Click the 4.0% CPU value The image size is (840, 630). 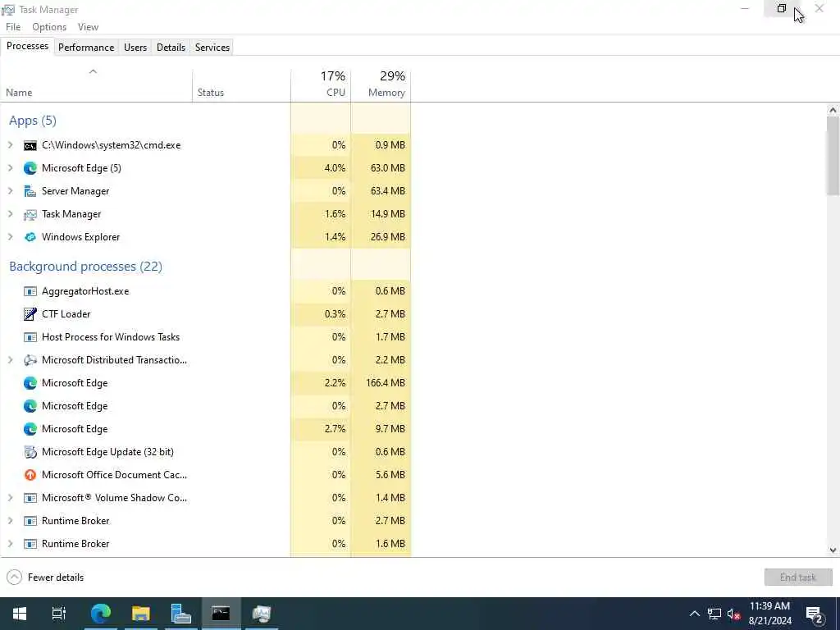pos(335,168)
